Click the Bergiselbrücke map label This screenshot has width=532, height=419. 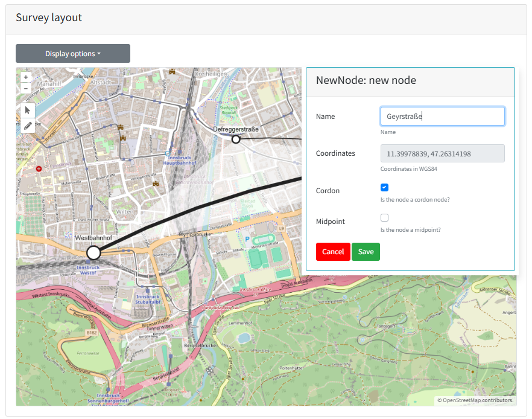click(200, 345)
